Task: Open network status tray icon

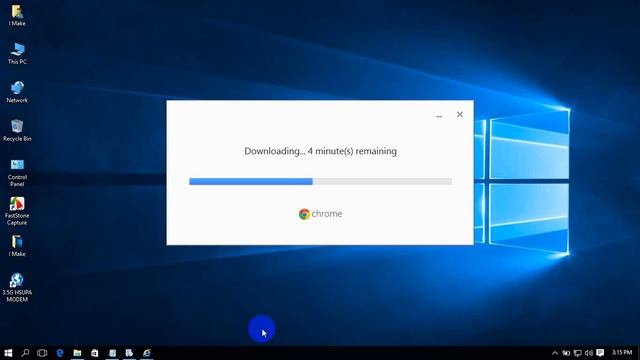Action: point(578,353)
